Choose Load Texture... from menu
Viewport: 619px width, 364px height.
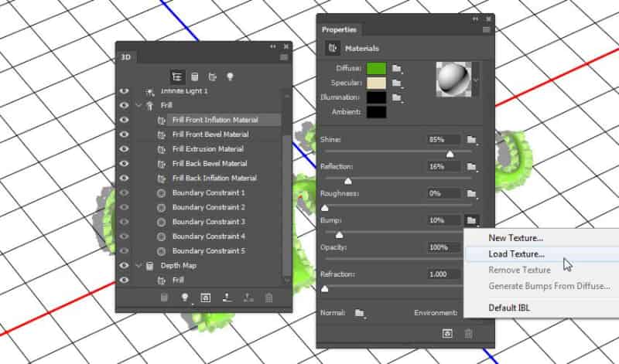[516, 254]
